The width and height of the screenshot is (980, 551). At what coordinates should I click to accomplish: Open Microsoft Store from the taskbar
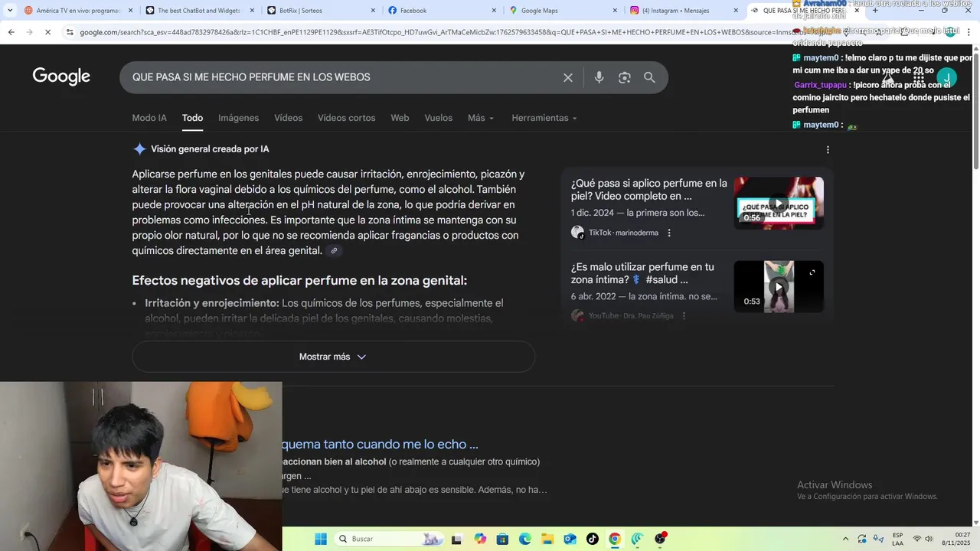point(502,539)
